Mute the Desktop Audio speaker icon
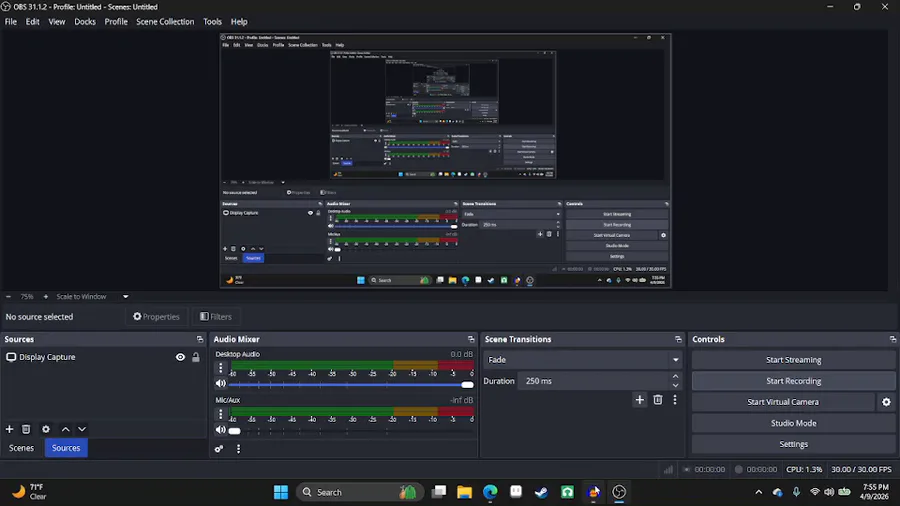 coord(220,383)
